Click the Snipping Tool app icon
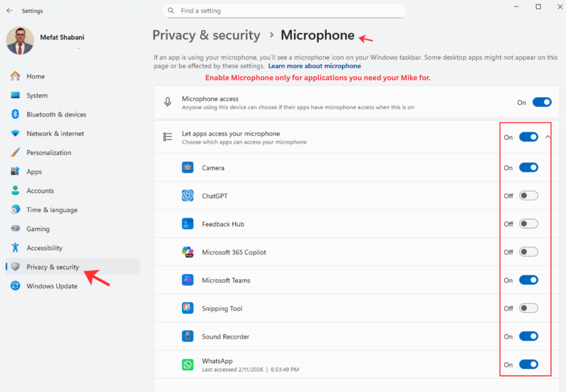Viewport: 566px width, 392px height. point(187,309)
